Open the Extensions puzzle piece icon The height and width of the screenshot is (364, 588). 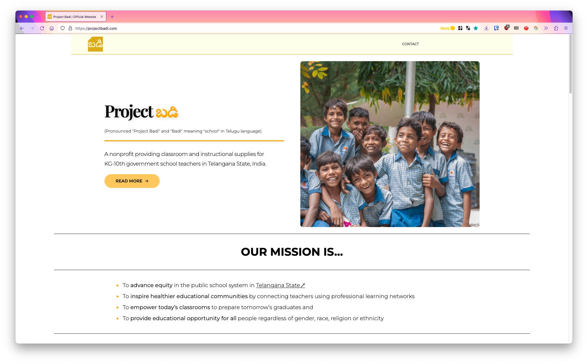pos(556,28)
